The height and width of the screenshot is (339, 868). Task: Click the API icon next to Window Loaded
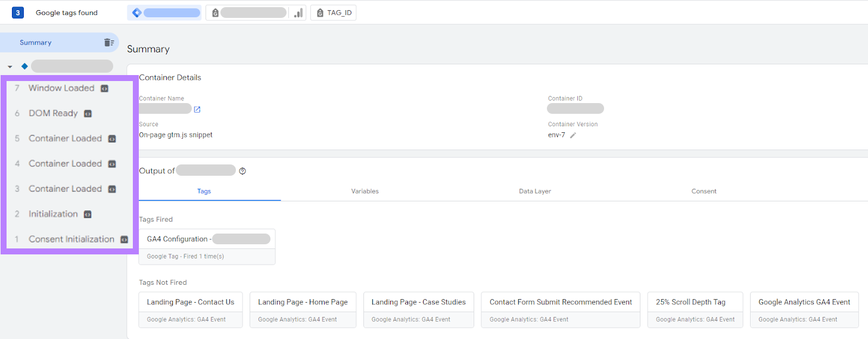(104, 88)
